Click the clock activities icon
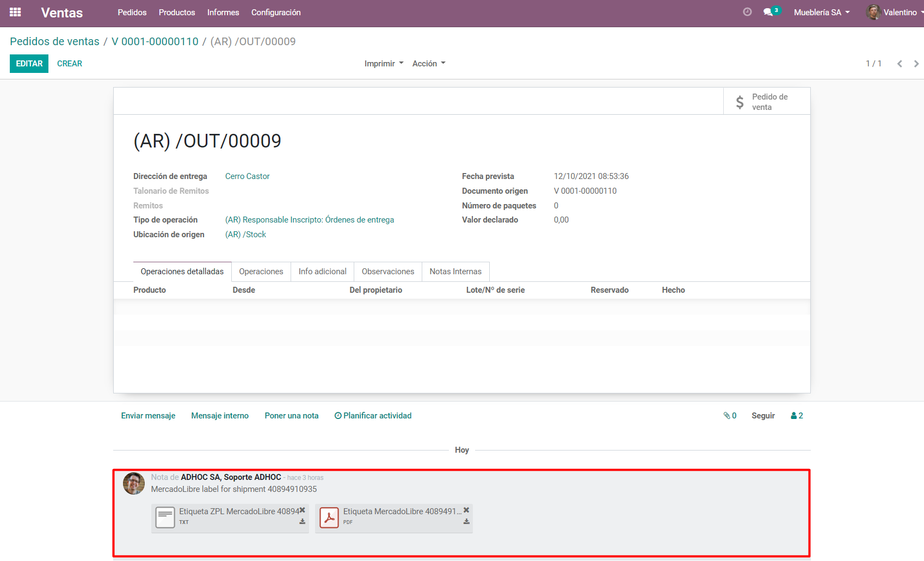Screen dimensions: 924x561 coord(747,12)
